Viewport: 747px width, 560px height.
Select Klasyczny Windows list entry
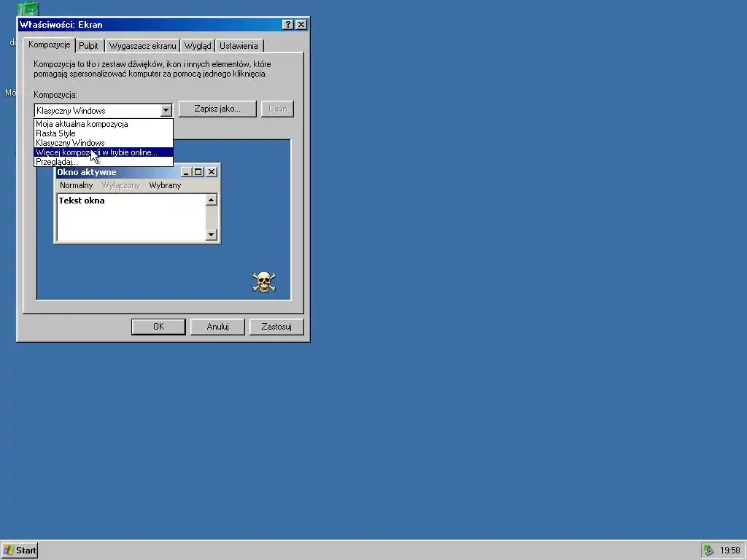(104, 143)
